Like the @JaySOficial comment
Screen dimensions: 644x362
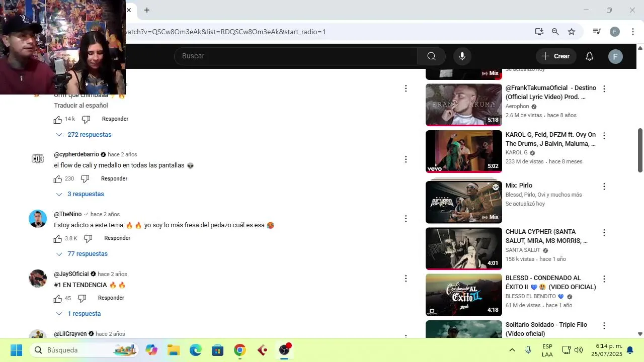(58, 299)
